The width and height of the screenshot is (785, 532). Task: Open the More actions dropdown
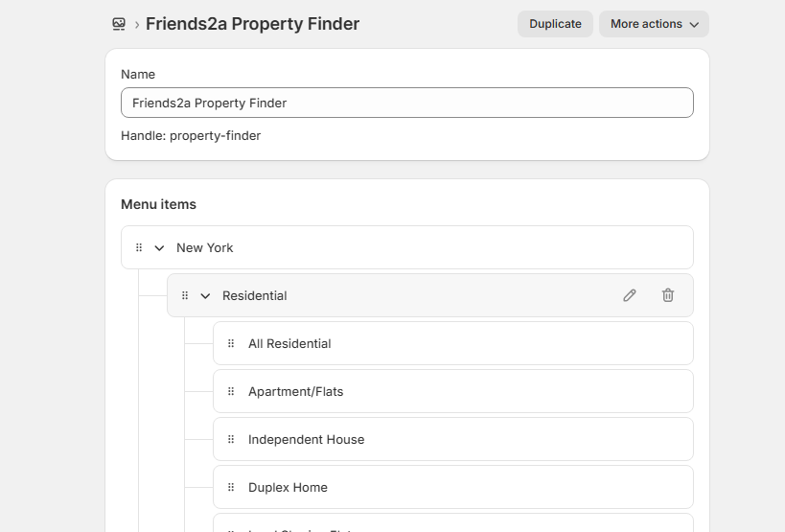point(654,24)
